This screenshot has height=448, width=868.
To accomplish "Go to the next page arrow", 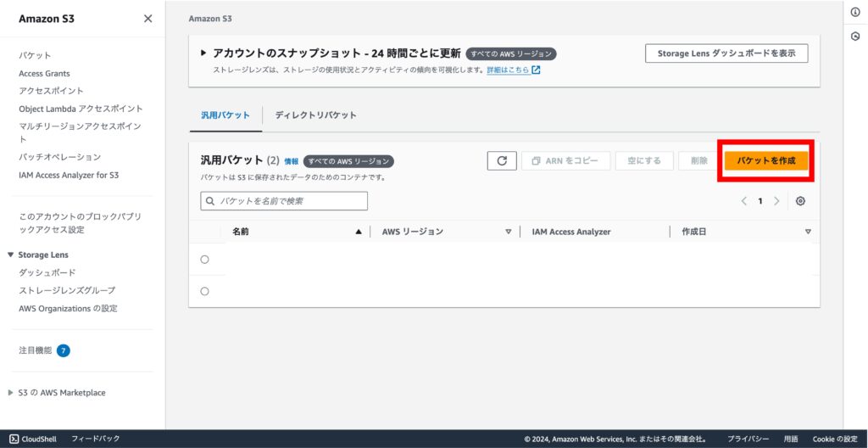I will point(776,201).
